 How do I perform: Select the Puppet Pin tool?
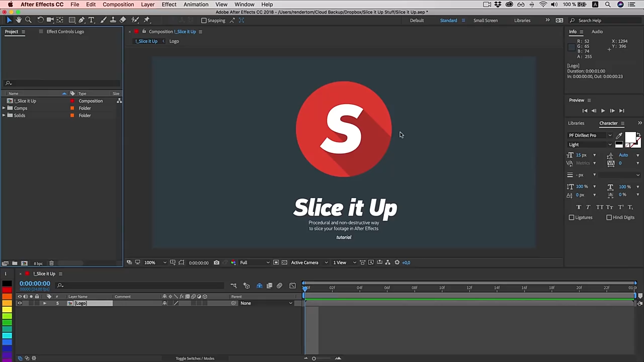(147, 20)
